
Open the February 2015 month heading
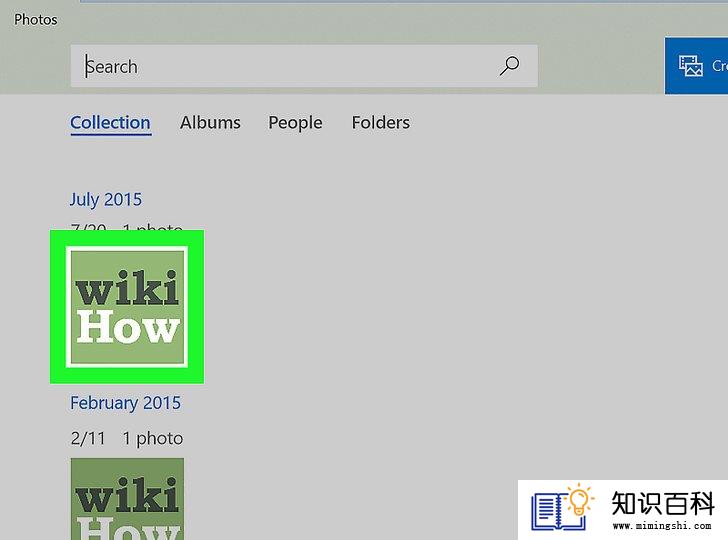pyautogui.click(x=125, y=403)
